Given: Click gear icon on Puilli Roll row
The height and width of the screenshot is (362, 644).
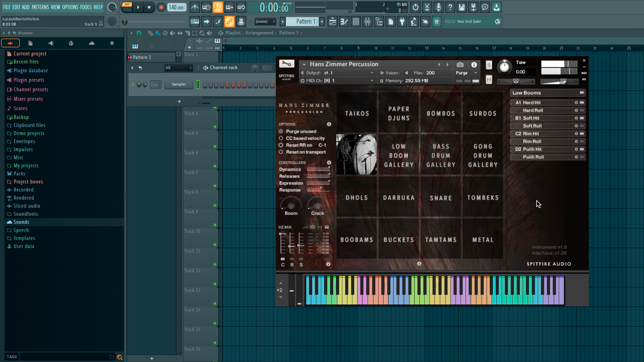Looking at the screenshot, I should 576,157.
